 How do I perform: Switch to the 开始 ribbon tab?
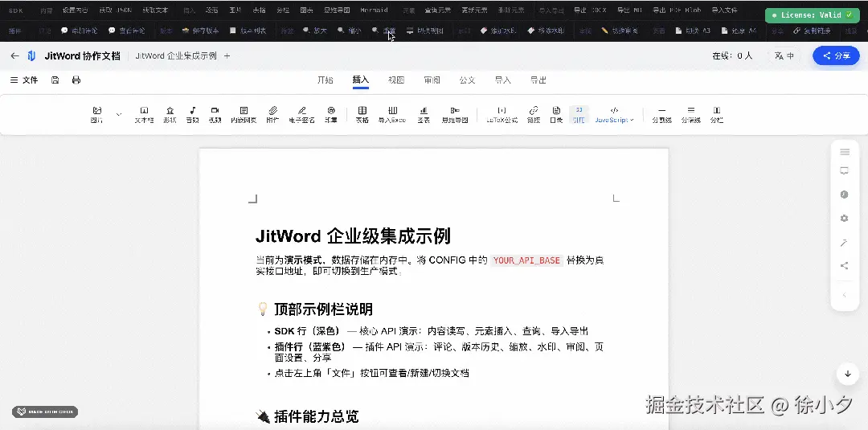coord(325,80)
